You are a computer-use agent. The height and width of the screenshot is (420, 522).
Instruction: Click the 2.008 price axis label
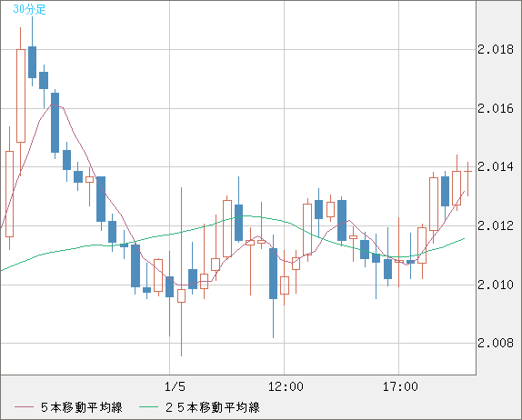pos(496,343)
